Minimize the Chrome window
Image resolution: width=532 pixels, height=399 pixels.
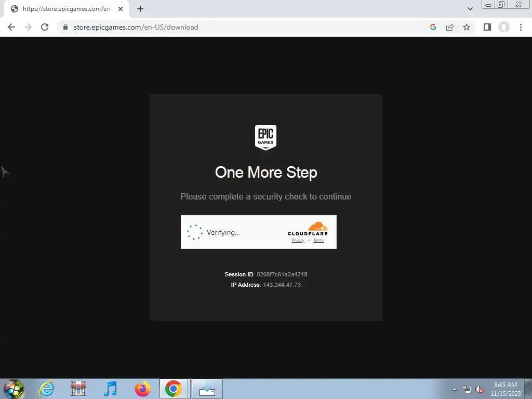[488, 5]
